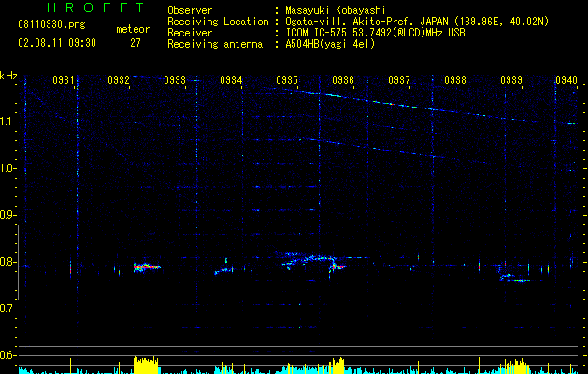Click the 0940 time marker
The height and width of the screenshot is (374, 588).
(x=566, y=80)
